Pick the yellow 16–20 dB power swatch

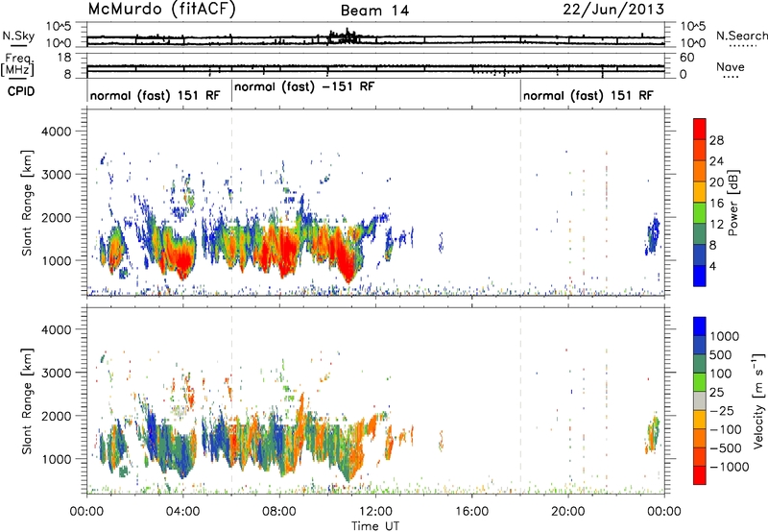point(700,192)
